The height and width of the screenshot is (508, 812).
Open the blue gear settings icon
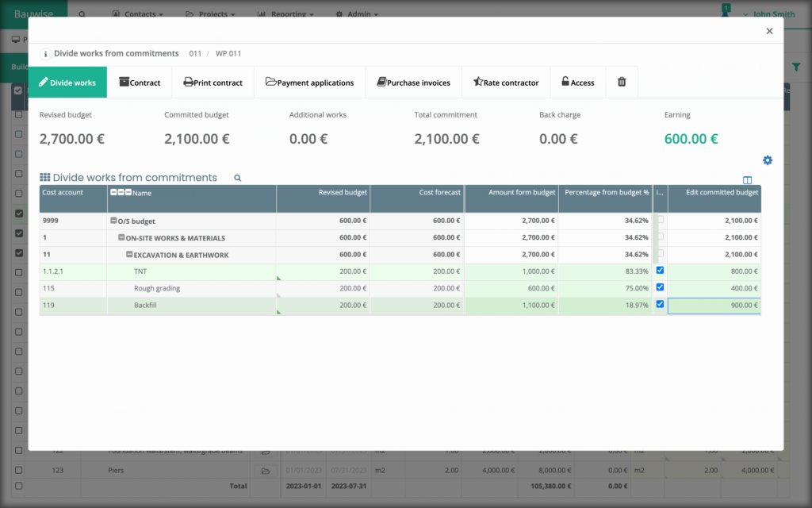(x=768, y=160)
